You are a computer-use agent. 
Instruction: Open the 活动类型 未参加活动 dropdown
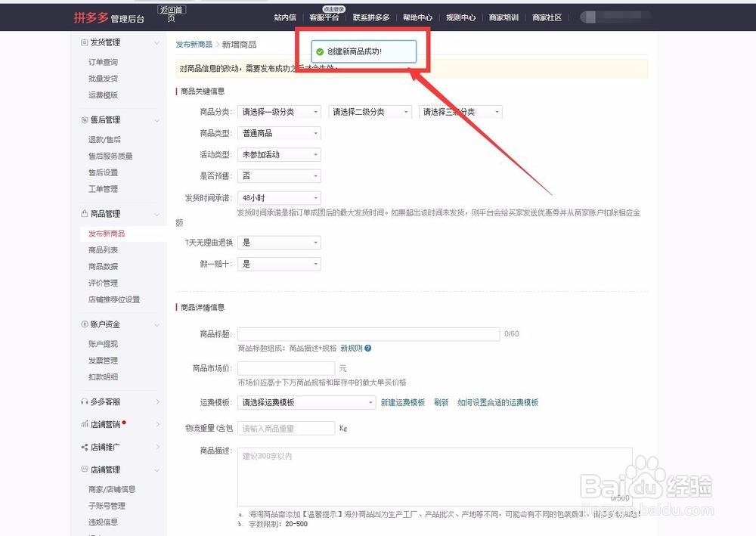pos(279,154)
